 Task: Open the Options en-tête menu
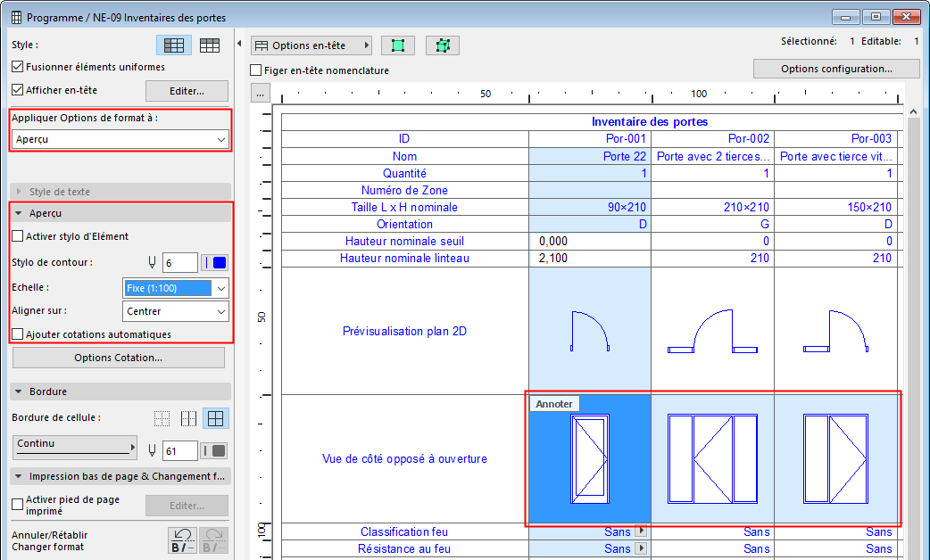311,45
